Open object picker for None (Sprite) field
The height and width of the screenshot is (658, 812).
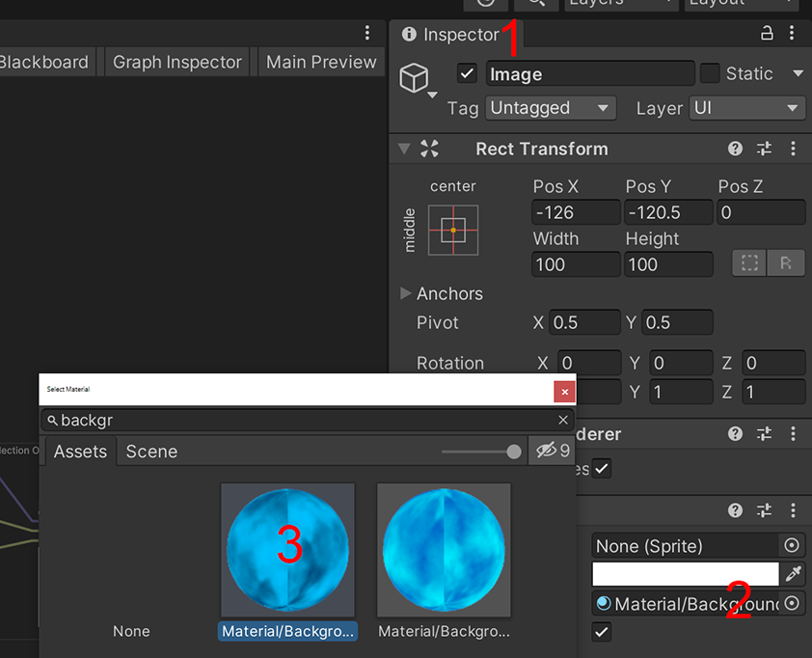[793, 546]
